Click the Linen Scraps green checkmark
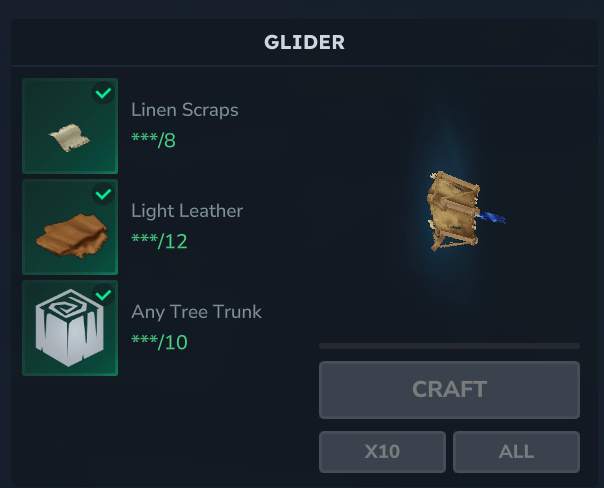Screen dimensions: 604x488 (103, 93)
